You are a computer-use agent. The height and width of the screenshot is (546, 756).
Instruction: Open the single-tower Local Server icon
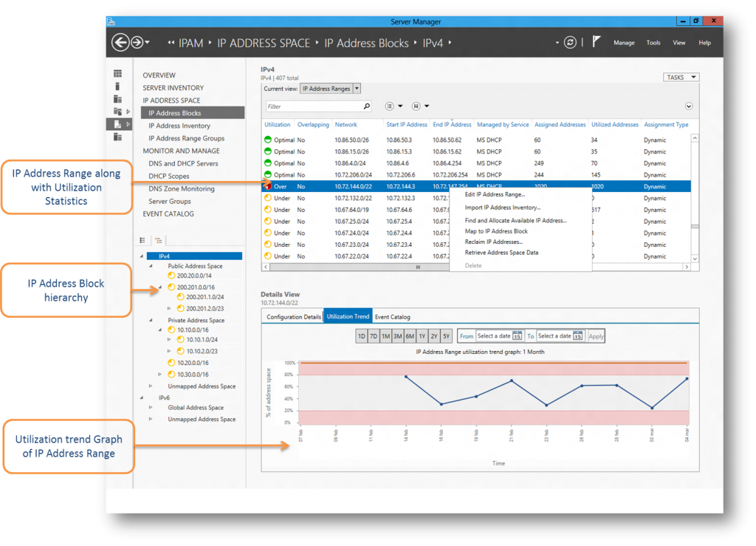click(x=117, y=86)
